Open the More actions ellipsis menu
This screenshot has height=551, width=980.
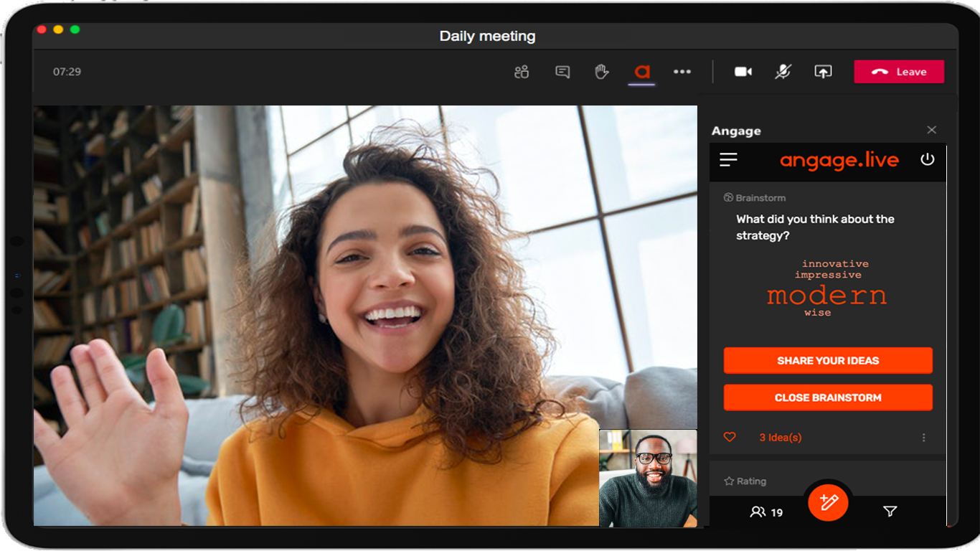click(x=682, y=72)
